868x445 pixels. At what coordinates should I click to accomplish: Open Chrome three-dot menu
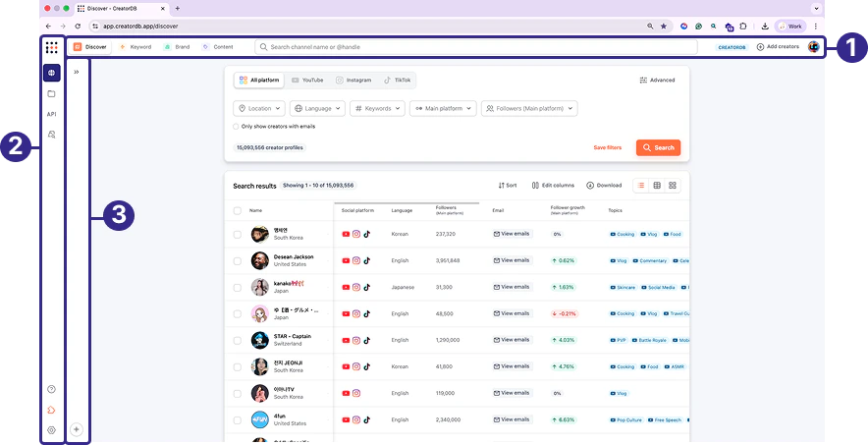(815, 26)
